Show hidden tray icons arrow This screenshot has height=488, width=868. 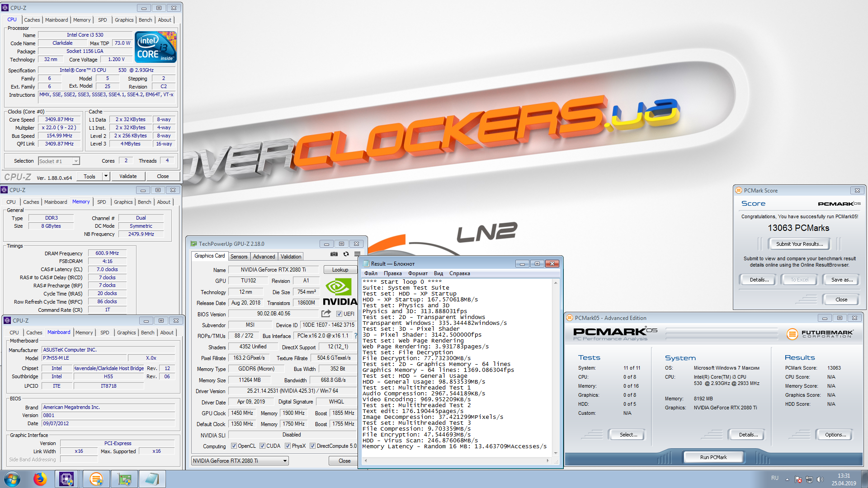(787, 479)
